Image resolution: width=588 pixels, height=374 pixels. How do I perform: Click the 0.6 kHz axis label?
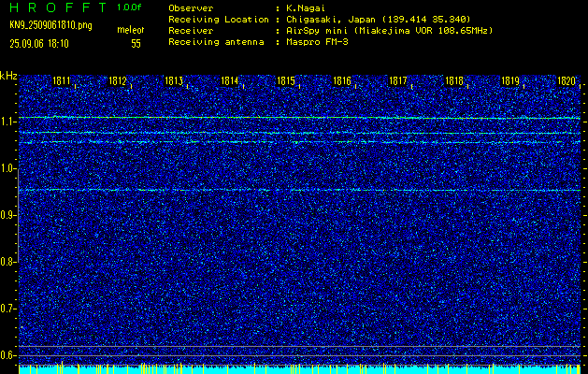(x=8, y=355)
